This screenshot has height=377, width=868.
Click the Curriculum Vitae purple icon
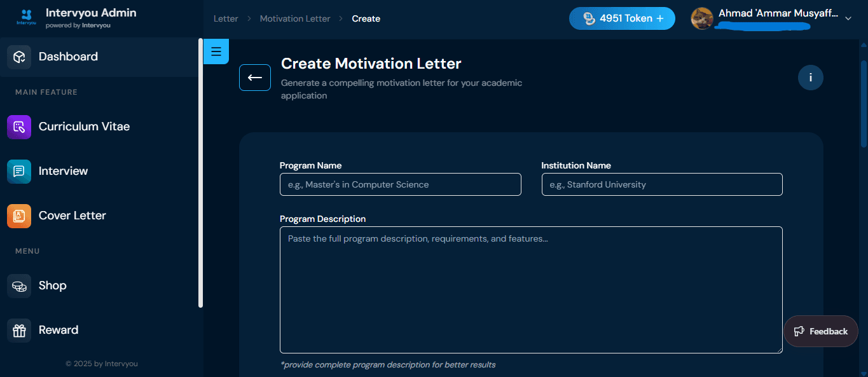coord(19,127)
